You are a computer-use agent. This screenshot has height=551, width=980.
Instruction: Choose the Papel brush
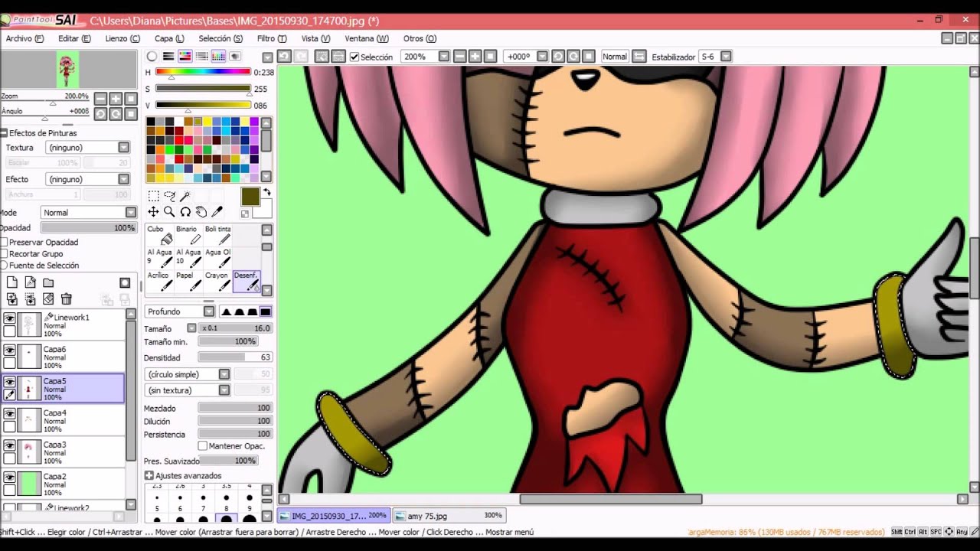pos(188,281)
